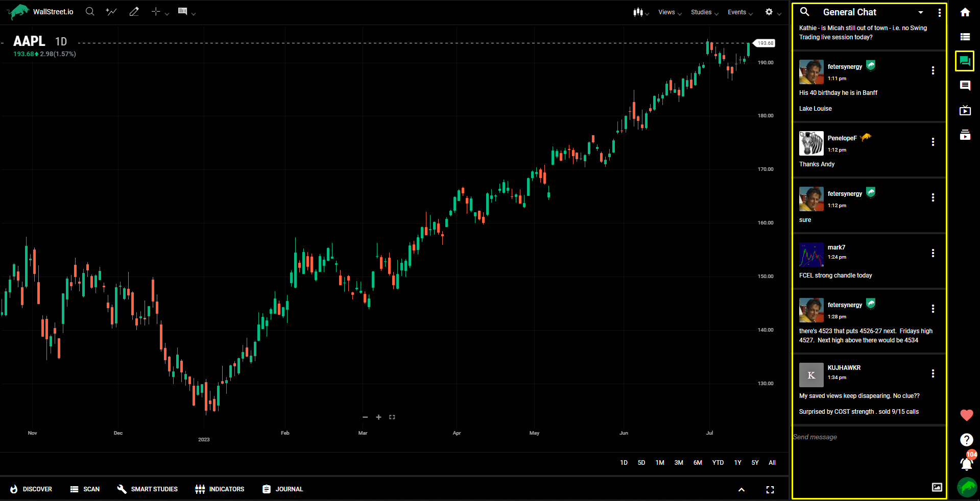980x501 pixels.
Task: Open the help question mark icon
Action: [966, 440]
